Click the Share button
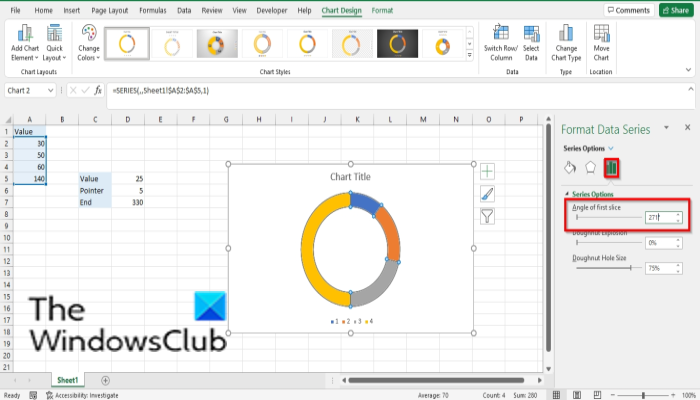Viewport: 700px width, 400px height. click(676, 10)
